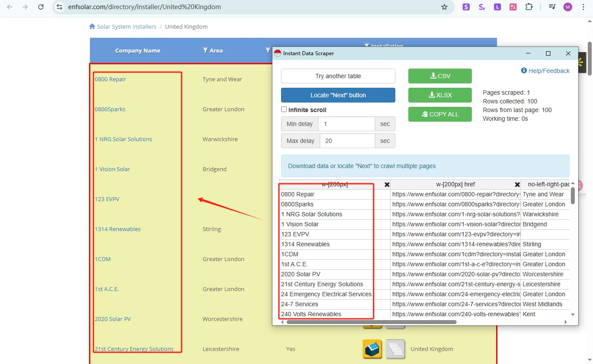Download data as CSV
The image size is (593, 364).
(x=440, y=76)
